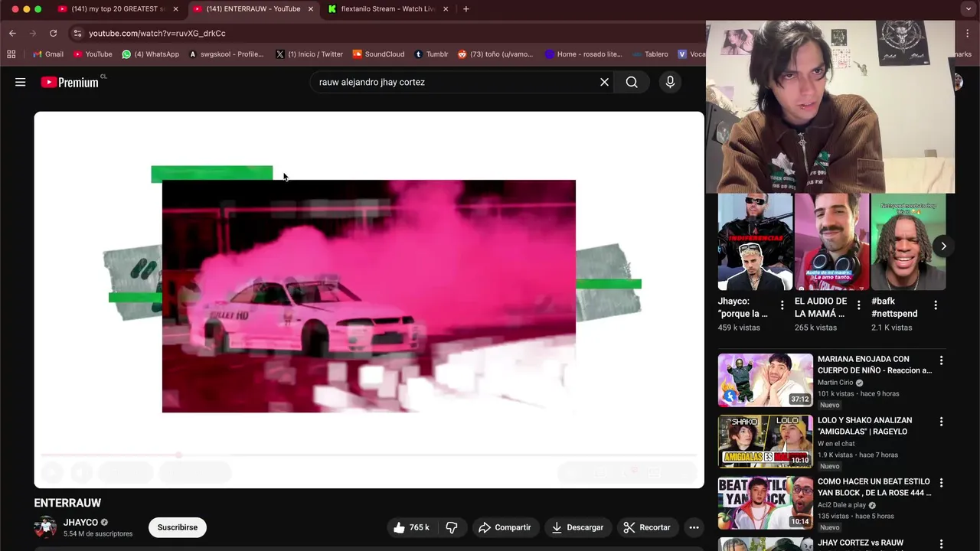Open MARIANA ENOJADA CON CUERPO DE NIÑO title
The width and height of the screenshot is (980, 551).
[x=874, y=364]
